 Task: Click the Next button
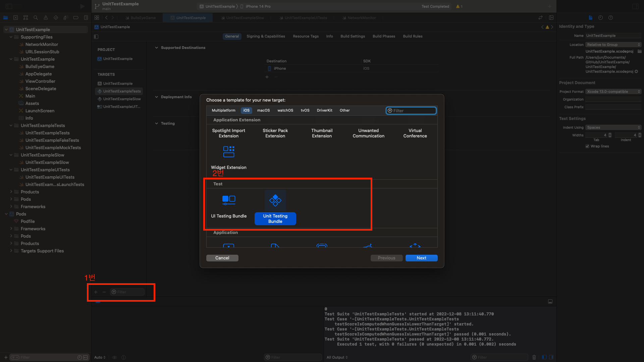421,258
